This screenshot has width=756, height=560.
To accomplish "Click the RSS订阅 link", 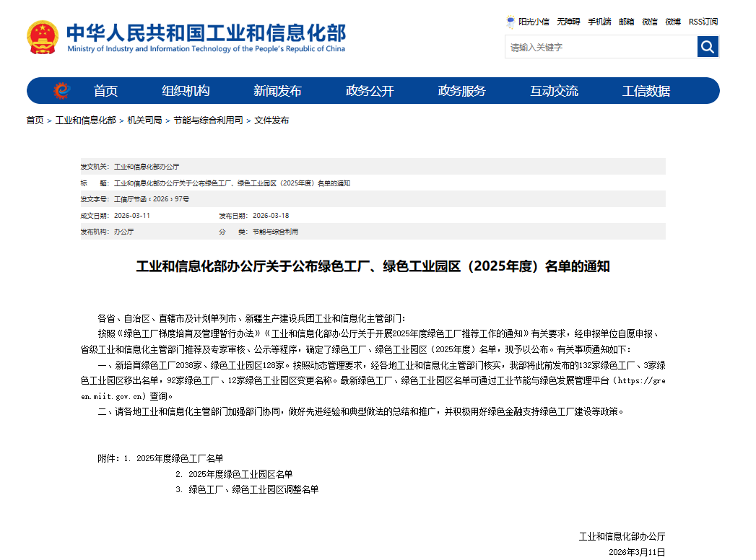I will coord(703,22).
